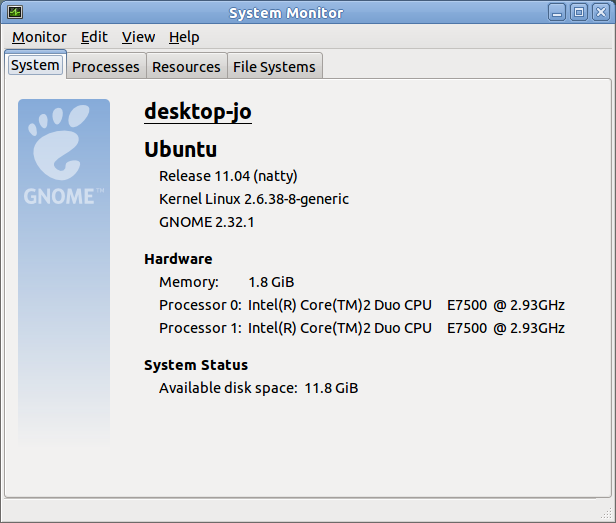Select the Release 11.04 (natty) text

tap(228, 176)
